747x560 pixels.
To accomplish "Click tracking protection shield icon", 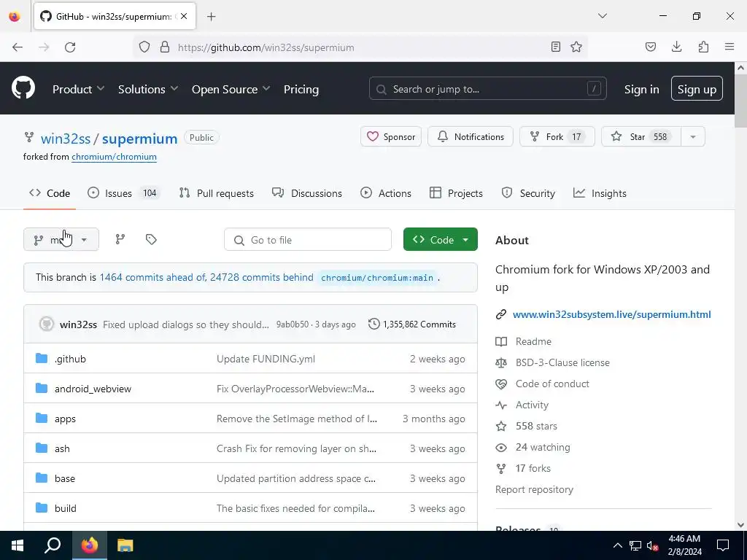I will (x=144, y=47).
